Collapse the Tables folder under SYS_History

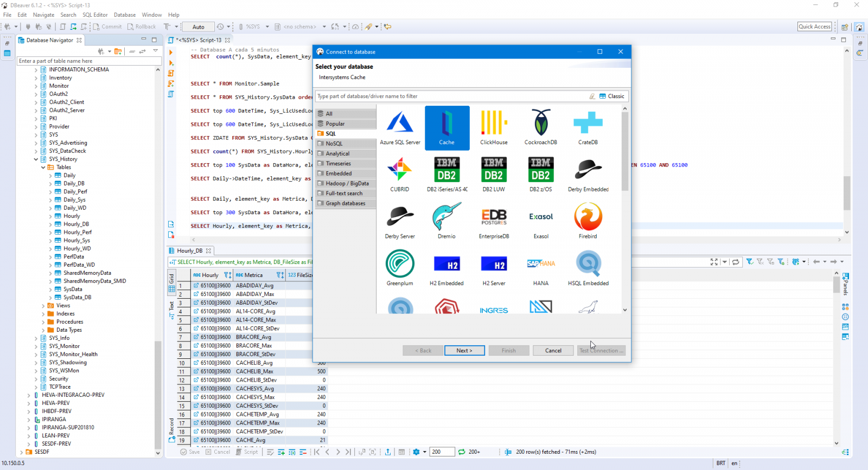(x=43, y=168)
